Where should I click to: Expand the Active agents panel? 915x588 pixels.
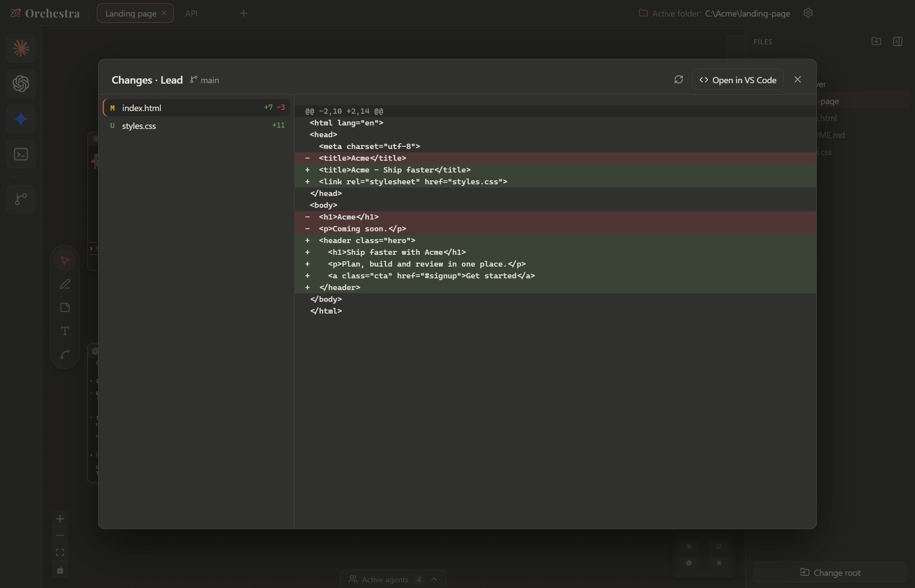pyautogui.click(x=393, y=579)
